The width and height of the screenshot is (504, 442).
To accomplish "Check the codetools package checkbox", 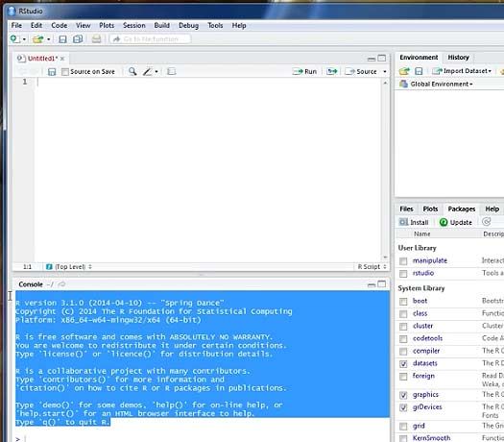I will [403, 339].
